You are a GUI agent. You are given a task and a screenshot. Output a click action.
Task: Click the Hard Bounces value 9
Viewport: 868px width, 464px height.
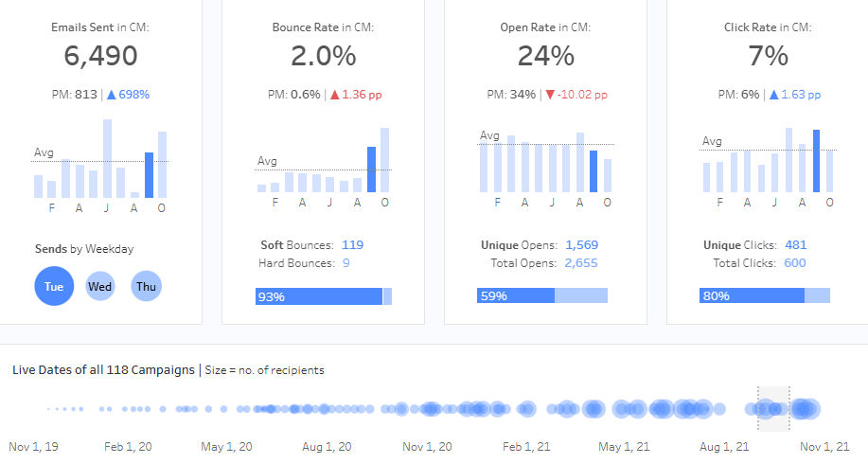(x=346, y=262)
